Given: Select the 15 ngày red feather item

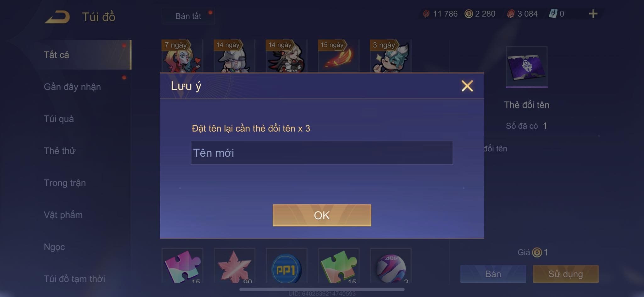Looking at the screenshot, I should [x=338, y=56].
